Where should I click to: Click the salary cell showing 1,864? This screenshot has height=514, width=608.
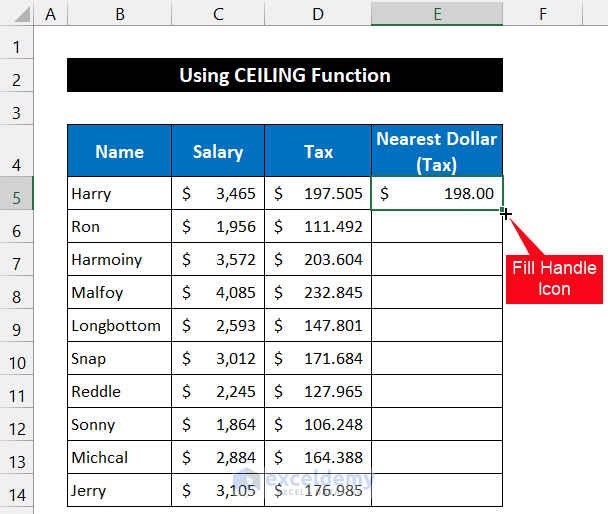(x=218, y=424)
